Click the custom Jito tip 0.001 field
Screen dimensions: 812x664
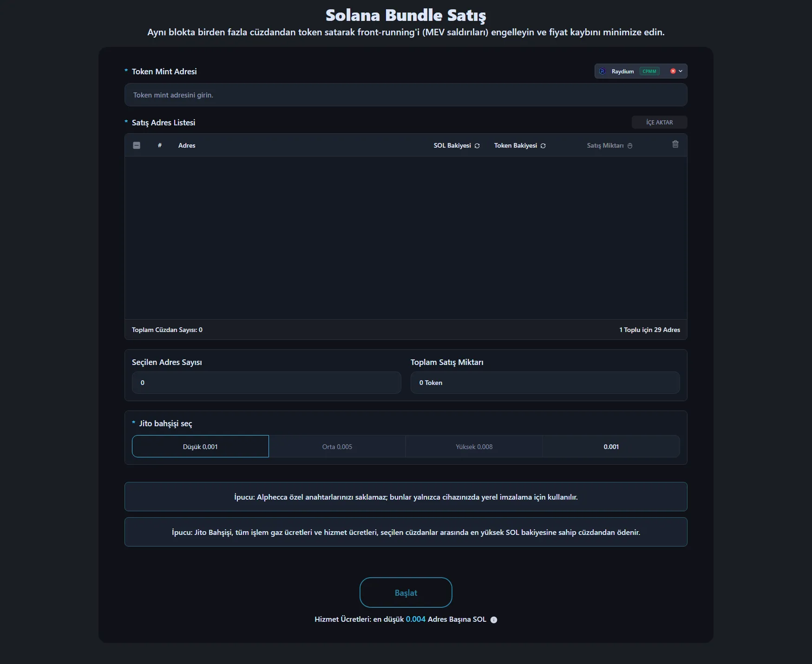point(611,446)
